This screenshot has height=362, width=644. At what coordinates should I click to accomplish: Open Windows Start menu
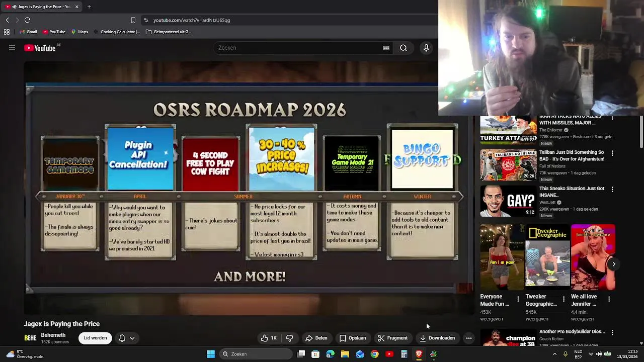(x=211, y=354)
